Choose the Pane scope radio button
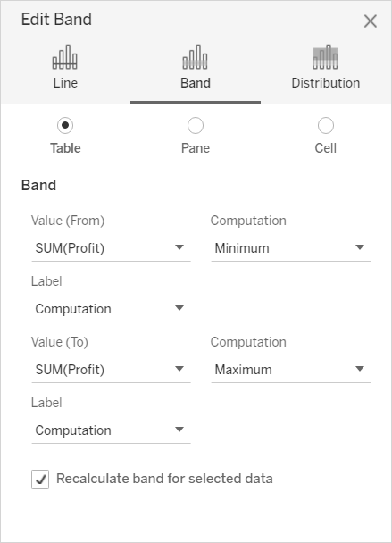The width and height of the screenshot is (392, 543). (196, 125)
